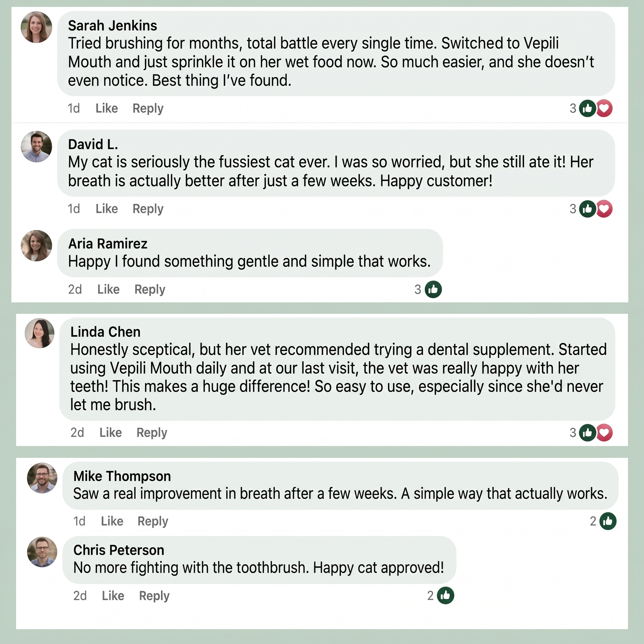Open Sarah Jenkins' profile picture
The image size is (644, 644).
pos(36,27)
